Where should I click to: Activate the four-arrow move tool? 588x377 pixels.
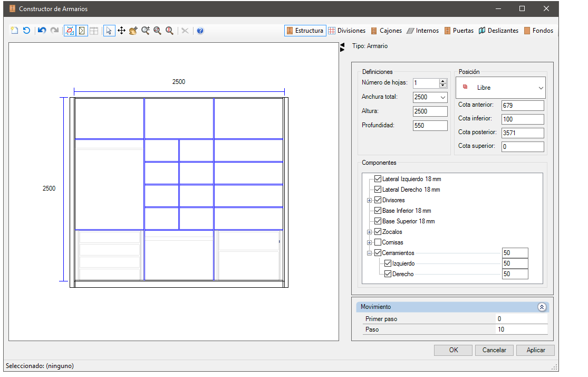[x=121, y=31]
